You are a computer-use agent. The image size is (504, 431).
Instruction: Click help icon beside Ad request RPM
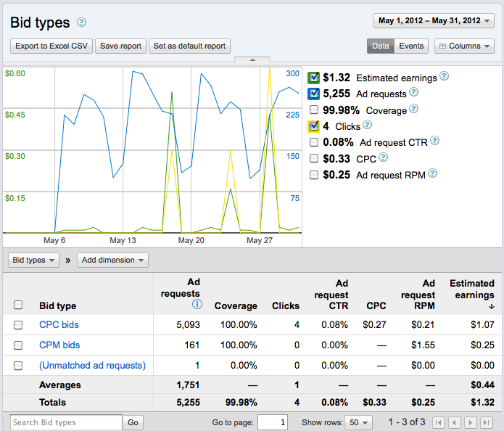pyautogui.click(x=433, y=173)
